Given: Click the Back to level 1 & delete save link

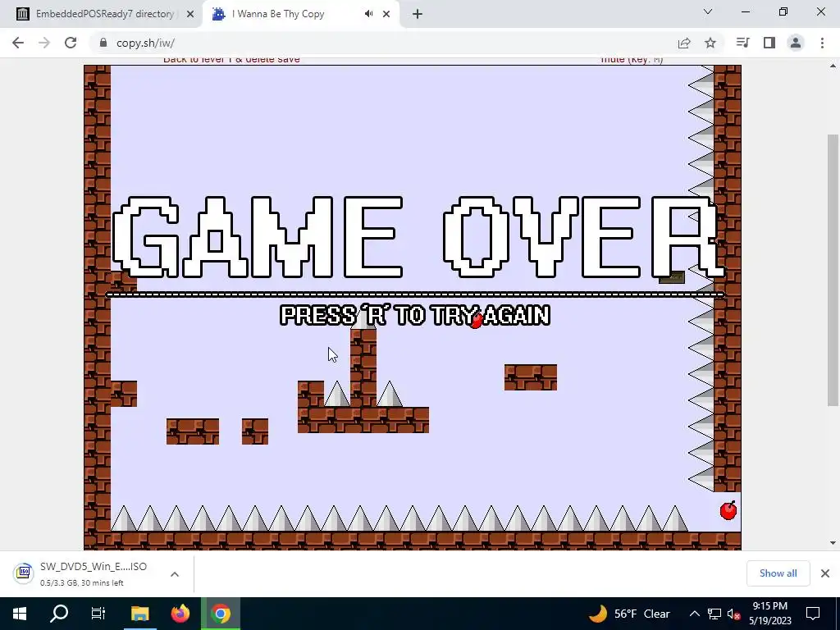Looking at the screenshot, I should point(231,60).
